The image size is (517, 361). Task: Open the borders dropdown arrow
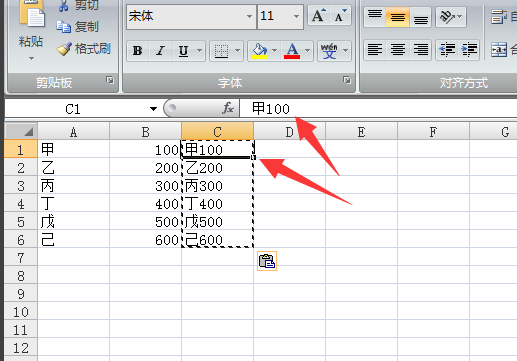238,51
